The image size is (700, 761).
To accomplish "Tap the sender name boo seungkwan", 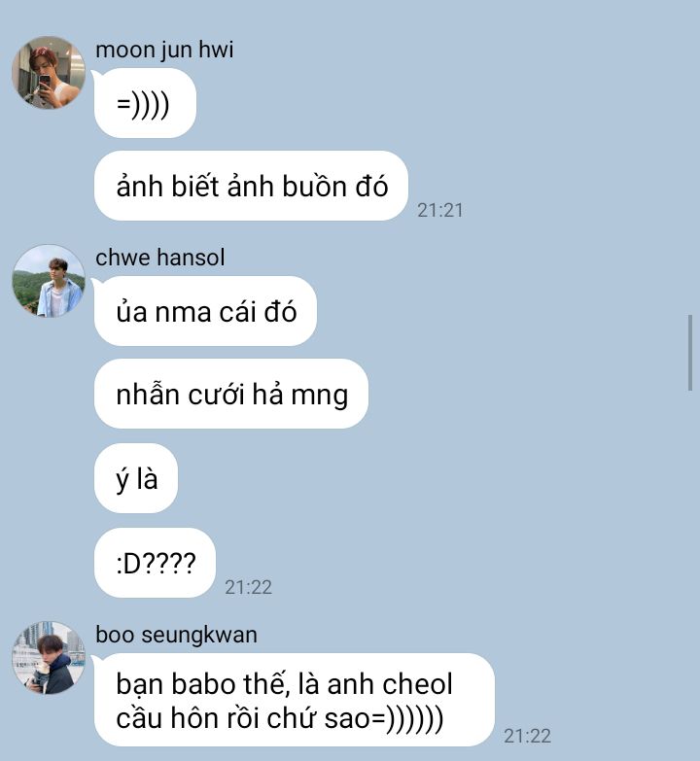I will click(176, 635).
